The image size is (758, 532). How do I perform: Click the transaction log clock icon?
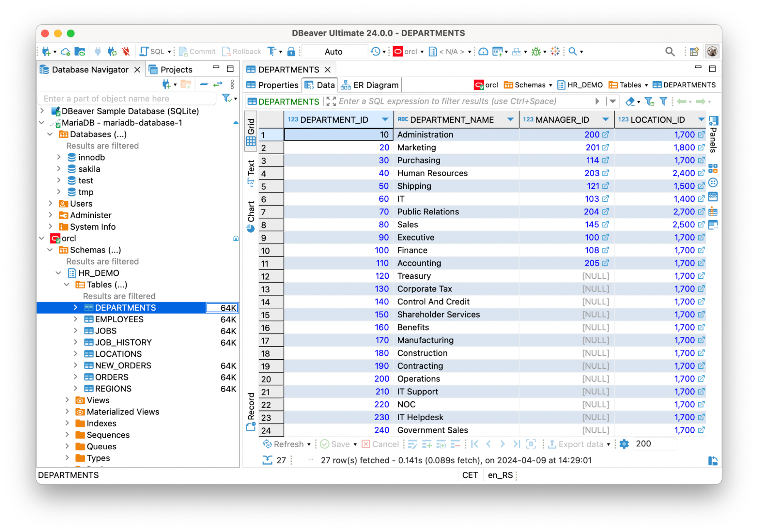[x=375, y=52]
